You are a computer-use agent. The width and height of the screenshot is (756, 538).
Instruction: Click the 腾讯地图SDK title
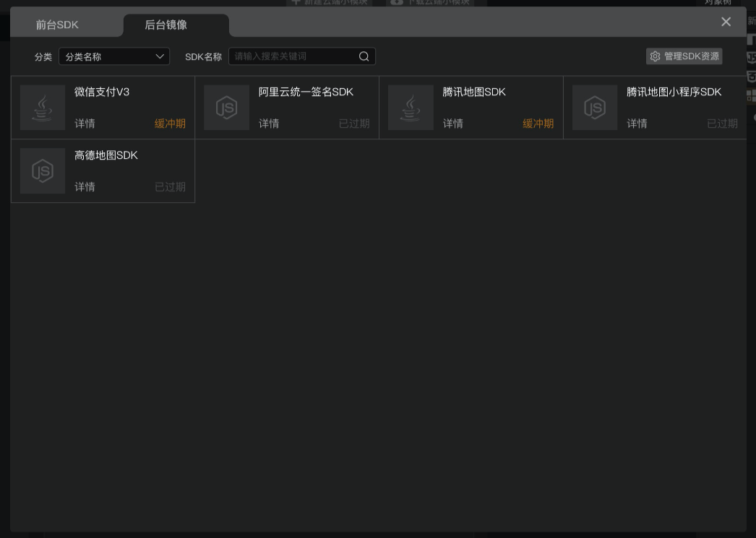[474, 92]
